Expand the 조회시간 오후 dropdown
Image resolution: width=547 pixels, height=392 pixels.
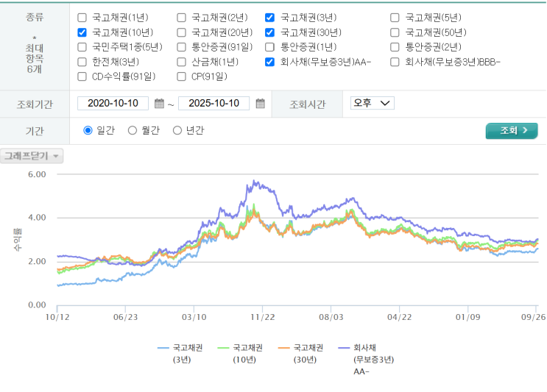(373, 104)
